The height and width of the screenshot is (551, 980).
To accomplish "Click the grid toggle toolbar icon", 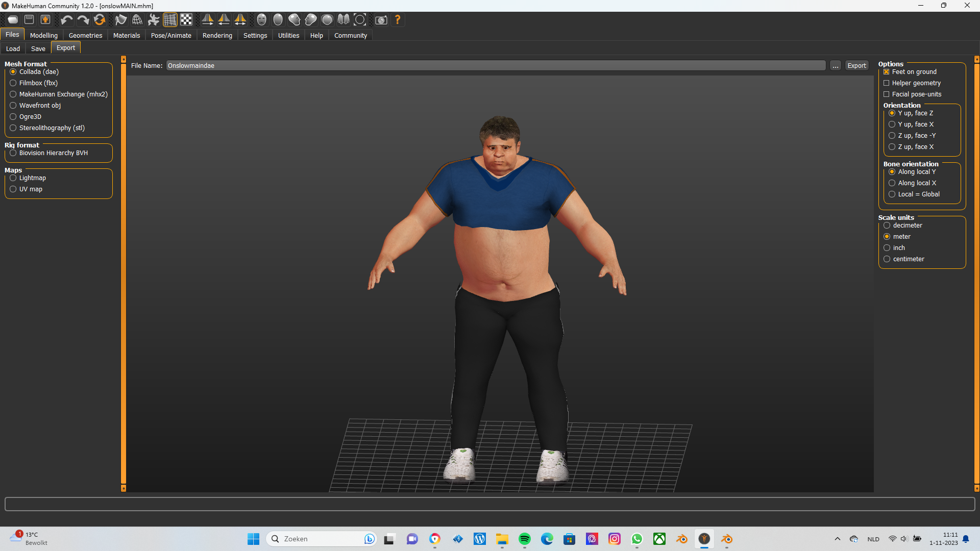I will 170,20.
